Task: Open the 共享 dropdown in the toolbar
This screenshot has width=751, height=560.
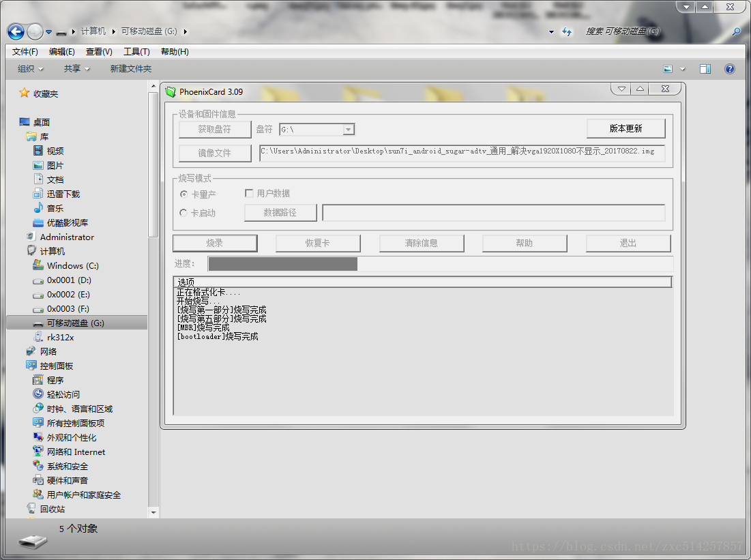Action: click(76, 68)
